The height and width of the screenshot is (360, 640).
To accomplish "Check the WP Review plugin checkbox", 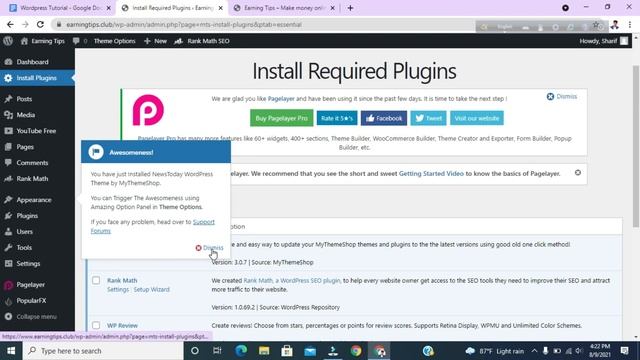I will pos(96,325).
